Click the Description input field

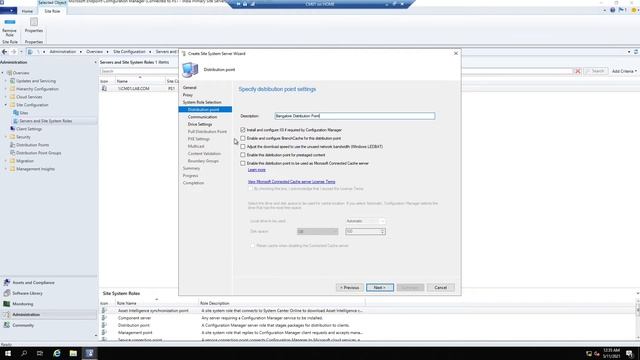(355, 116)
